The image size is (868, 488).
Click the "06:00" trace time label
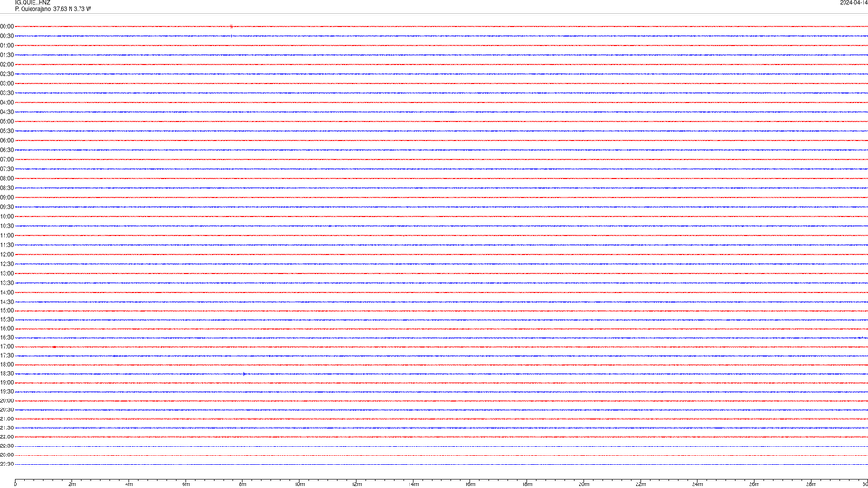(6, 141)
